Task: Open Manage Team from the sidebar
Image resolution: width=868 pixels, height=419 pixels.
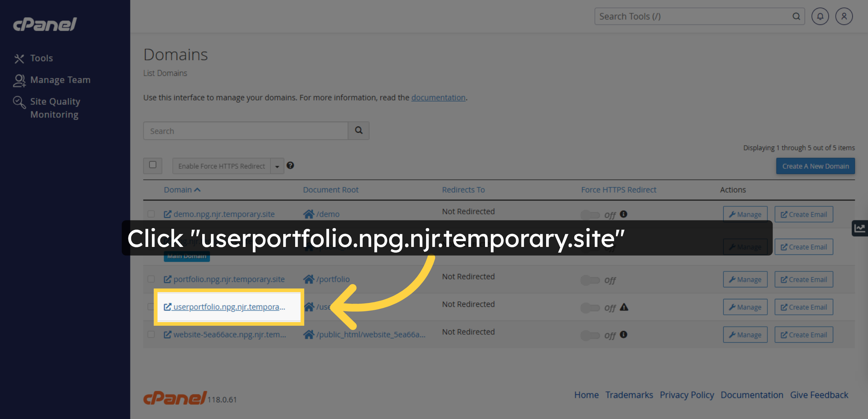Action: tap(60, 80)
